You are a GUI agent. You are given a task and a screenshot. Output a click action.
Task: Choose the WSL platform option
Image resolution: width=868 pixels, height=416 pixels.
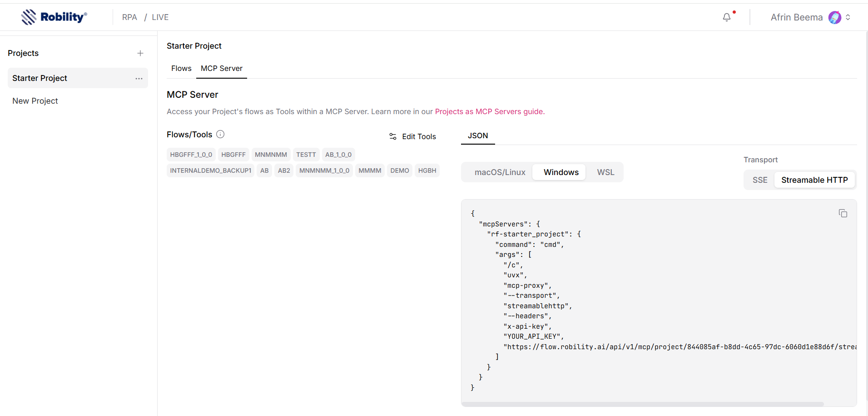605,172
